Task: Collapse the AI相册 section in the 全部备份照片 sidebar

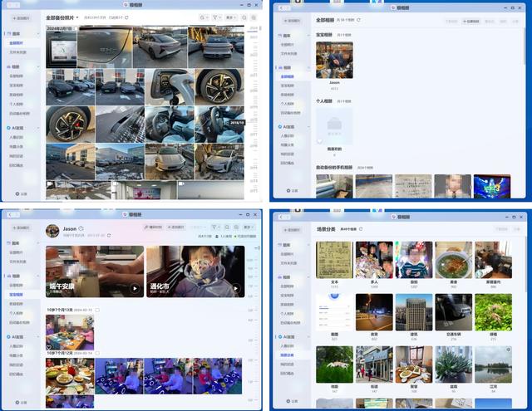Action: (38, 128)
